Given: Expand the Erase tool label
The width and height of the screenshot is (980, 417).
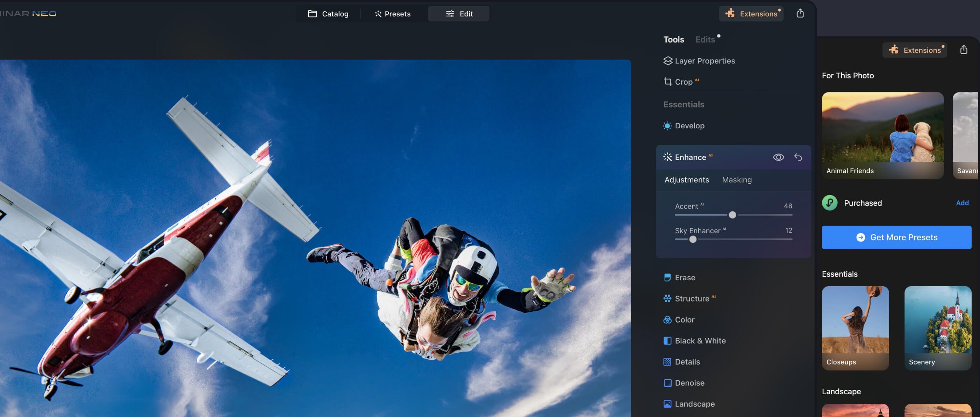Looking at the screenshot, I should (685, 277).
